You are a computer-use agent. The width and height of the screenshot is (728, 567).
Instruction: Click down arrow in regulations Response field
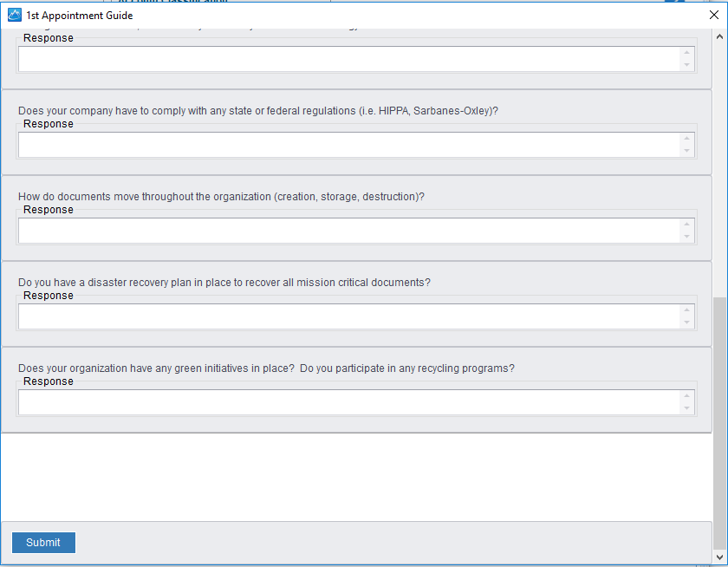687,151
